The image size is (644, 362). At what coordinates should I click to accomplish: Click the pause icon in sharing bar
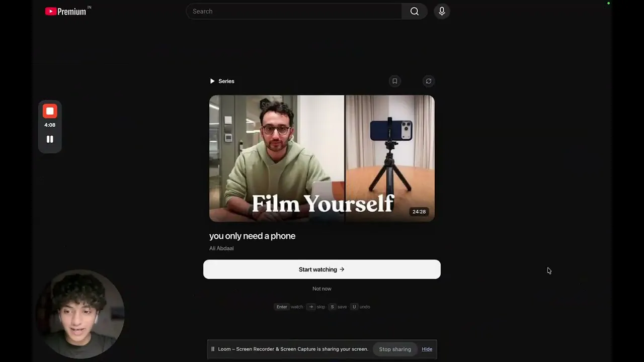(x=213, y=349)
